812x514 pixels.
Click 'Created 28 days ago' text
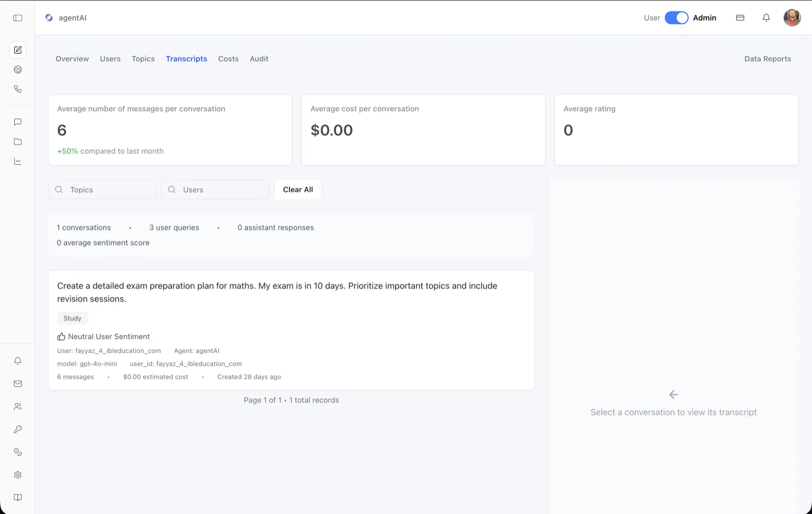pos(249,377)
